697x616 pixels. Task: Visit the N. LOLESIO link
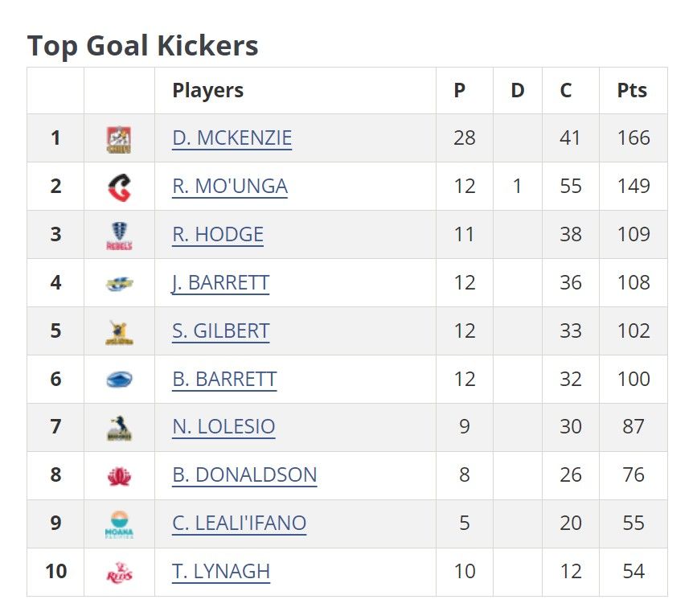pos(223,427)
